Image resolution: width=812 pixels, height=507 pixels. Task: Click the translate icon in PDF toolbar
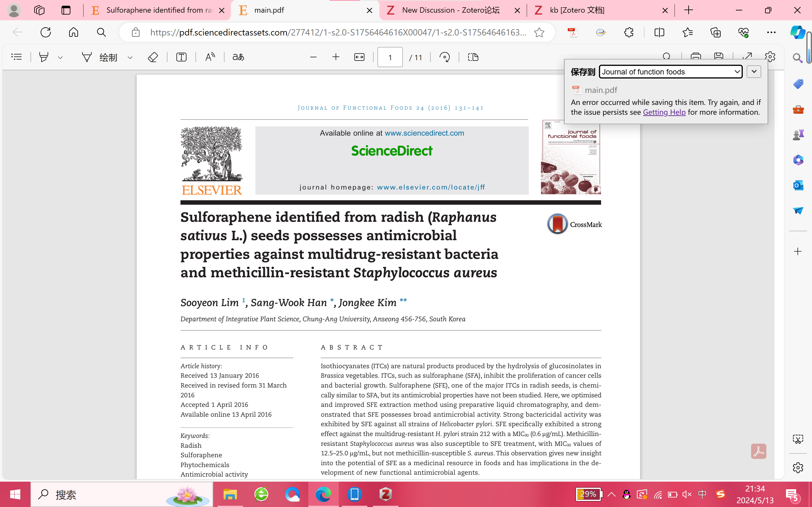238,57
